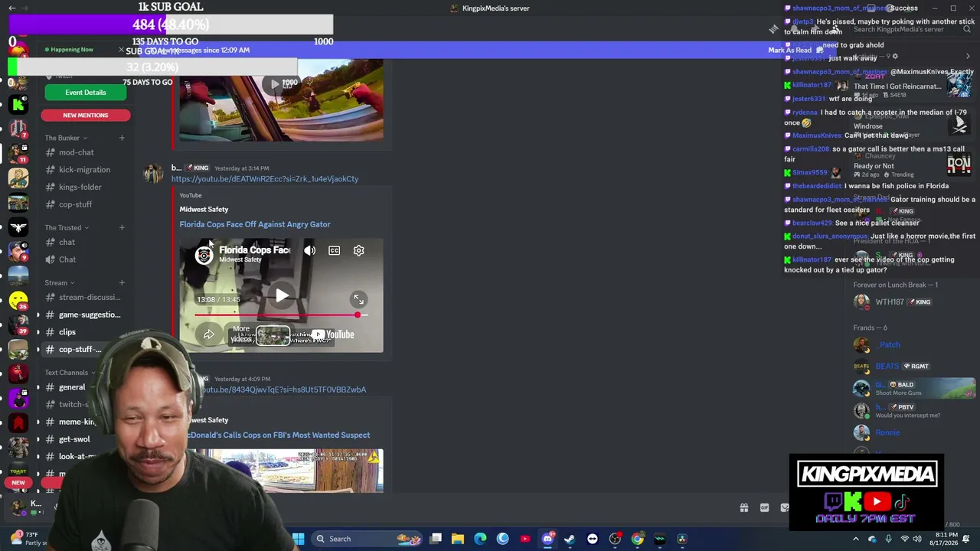Add a channel to The Bunker
This screenshot has height=551, width=980.
click(122, 138)
